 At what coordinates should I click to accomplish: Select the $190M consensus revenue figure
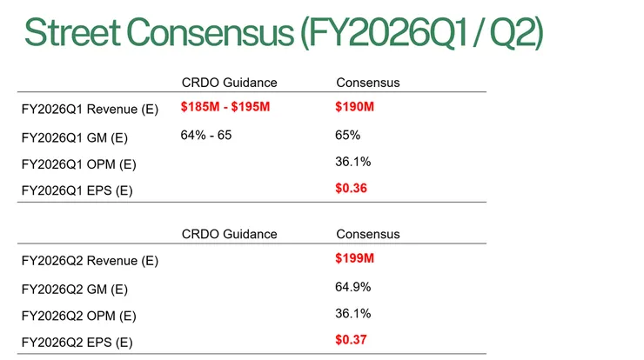pyautogui.click(x=354, y=107)
